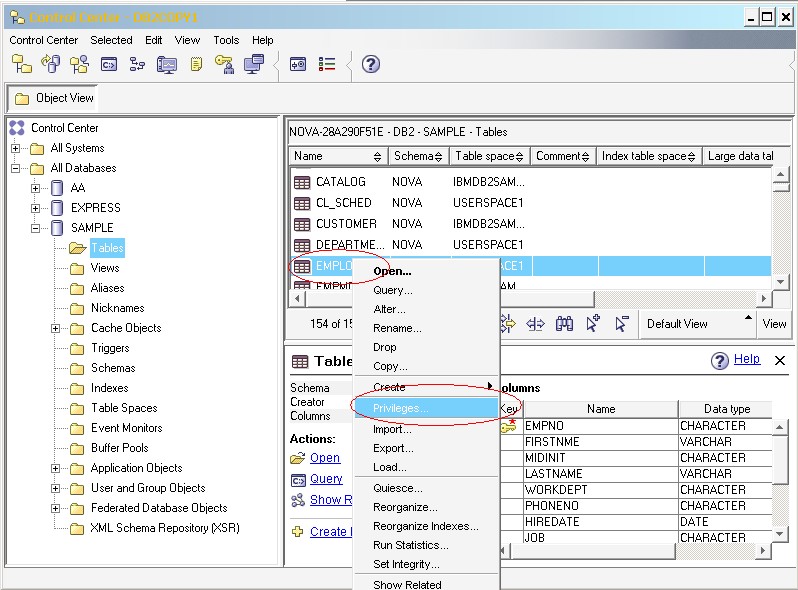798x590 pixels.
Task: Click the table list scroll down arrow
Action: point(780,282)
